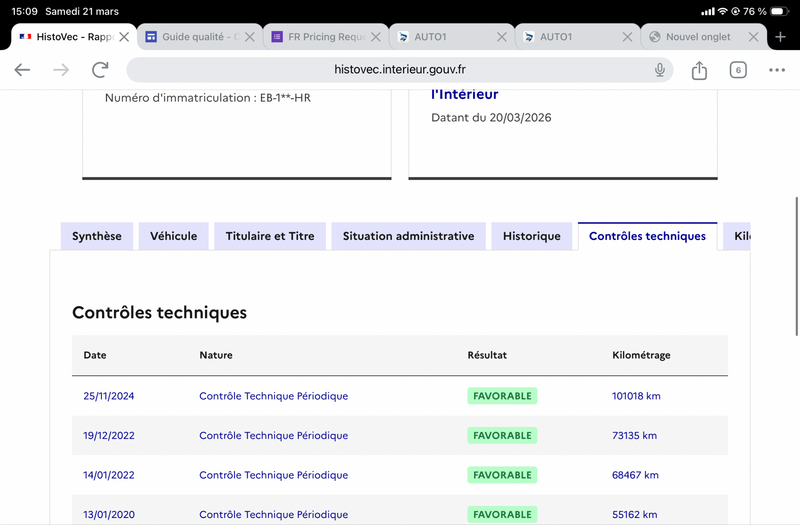Tap the microphone icon in address bar
The height and width of the screenshot is (525, 800).
(x=660, y=70)
